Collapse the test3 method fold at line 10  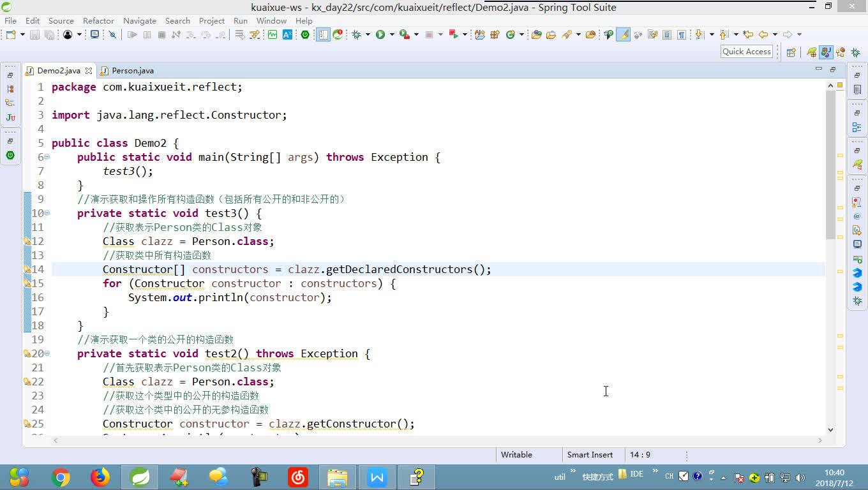tap(47, 213)
